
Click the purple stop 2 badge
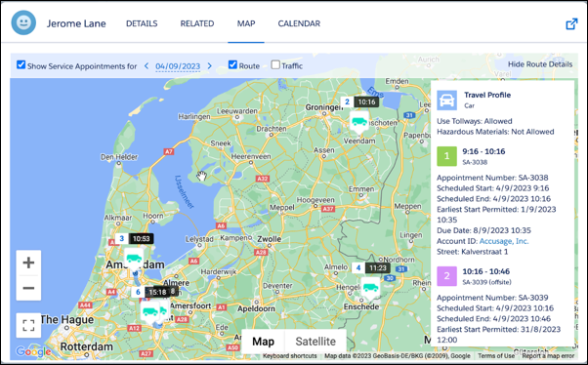tap(446, 276)
